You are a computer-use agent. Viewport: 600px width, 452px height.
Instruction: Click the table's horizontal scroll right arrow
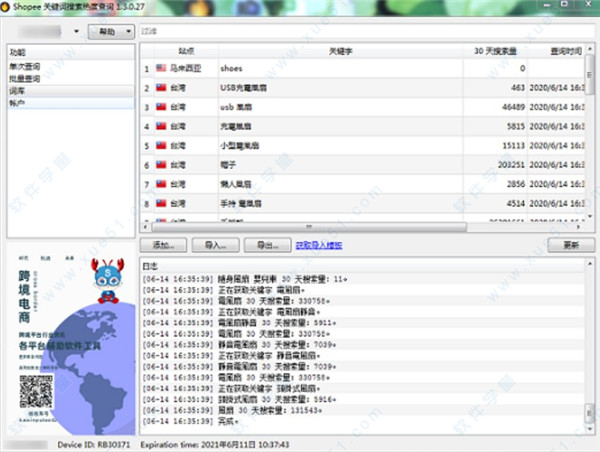(x=579, y=227)
